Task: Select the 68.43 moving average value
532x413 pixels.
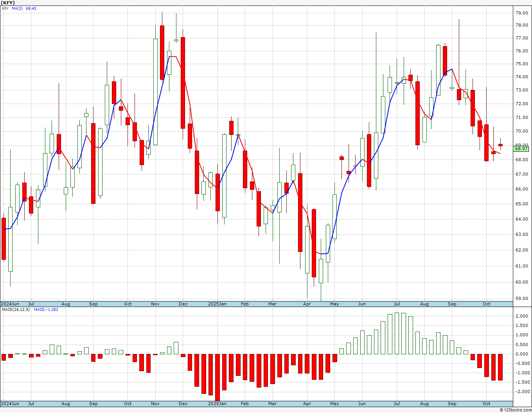Action: click(x=31, y=8)
